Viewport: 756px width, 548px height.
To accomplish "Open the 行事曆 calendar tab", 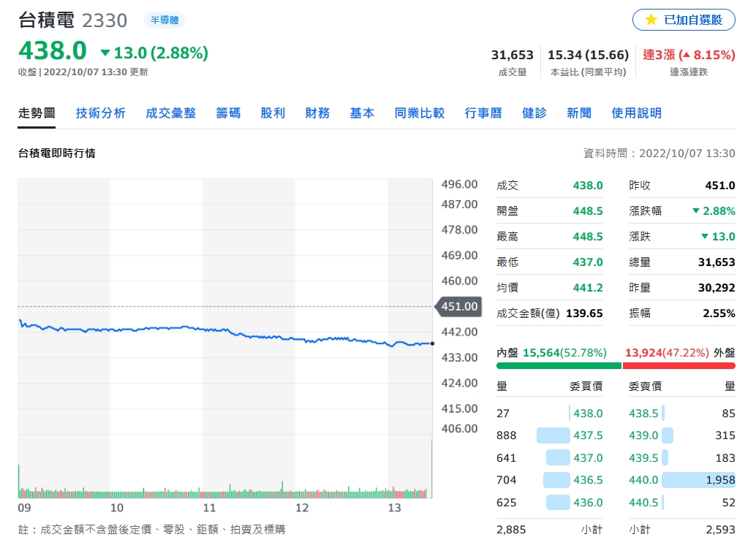I will tap(483, 113).
